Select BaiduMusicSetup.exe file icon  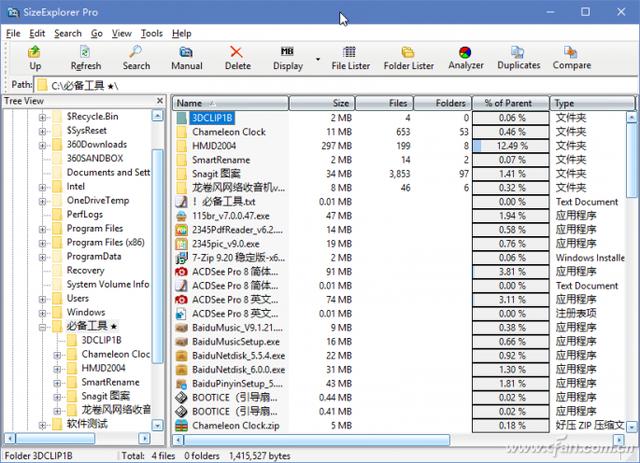pyautogui.click(x=181, y=342)
